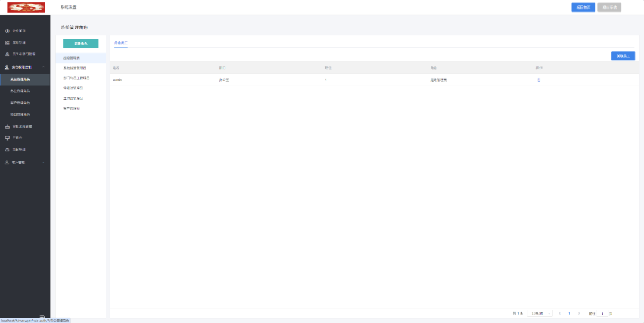Viewport: 644px width, 323px height.
Task: Select 项目管理角色 in the sidebar
Action: coord(25,114)
